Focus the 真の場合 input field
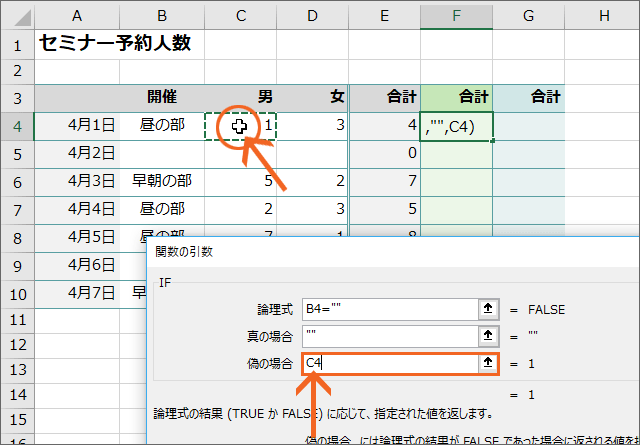Screen dimensions: 640x445 point(391,336)
